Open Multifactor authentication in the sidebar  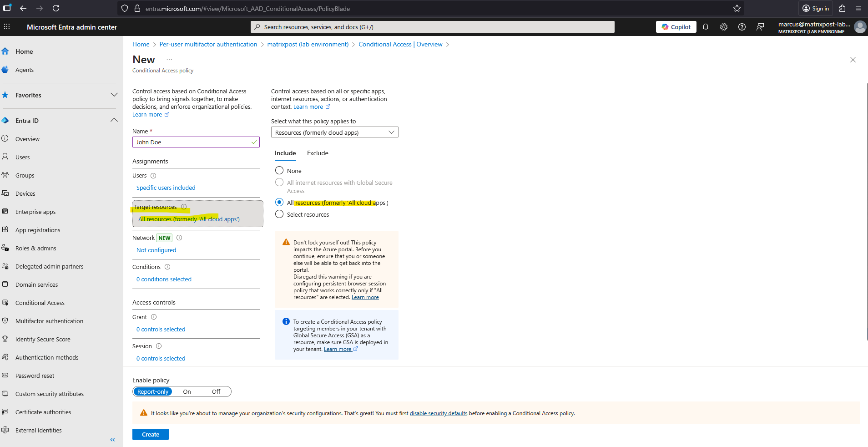pos(49,321)
